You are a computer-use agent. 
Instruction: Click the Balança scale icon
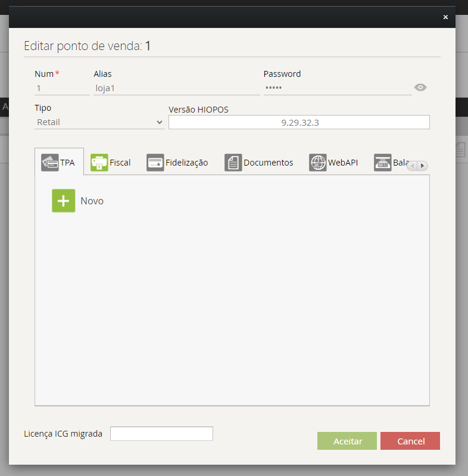click(x=383, y=163)
